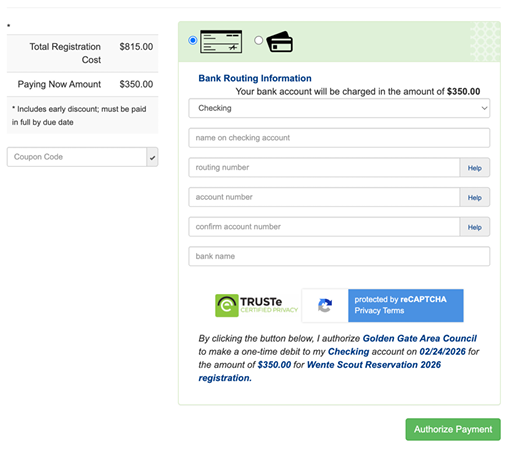The image size is (507, 454).
Task: Select the credit card payment icon
Action: [x=280, y=42]
